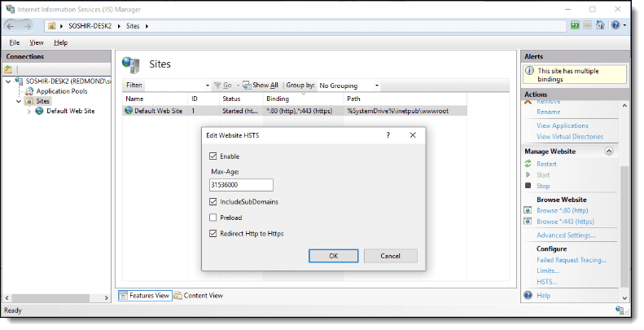Click Cancel in the HSTS dialog
Image resolution: width=644 pixels, height=330 pixels.
(390, 256)
